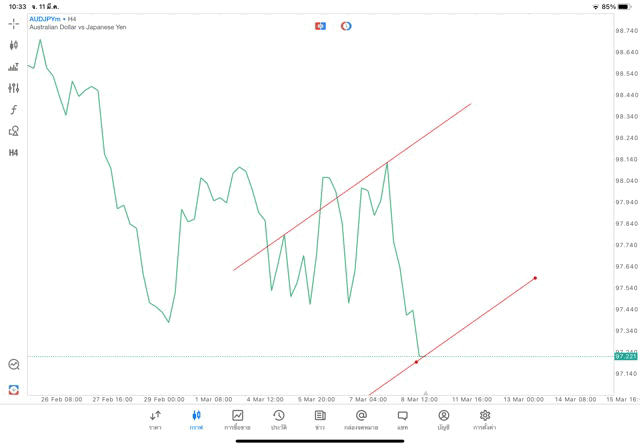Screen dimensions: 640x447
Task: Tap the chart search icon at bottom left
Action: point(13,365)
